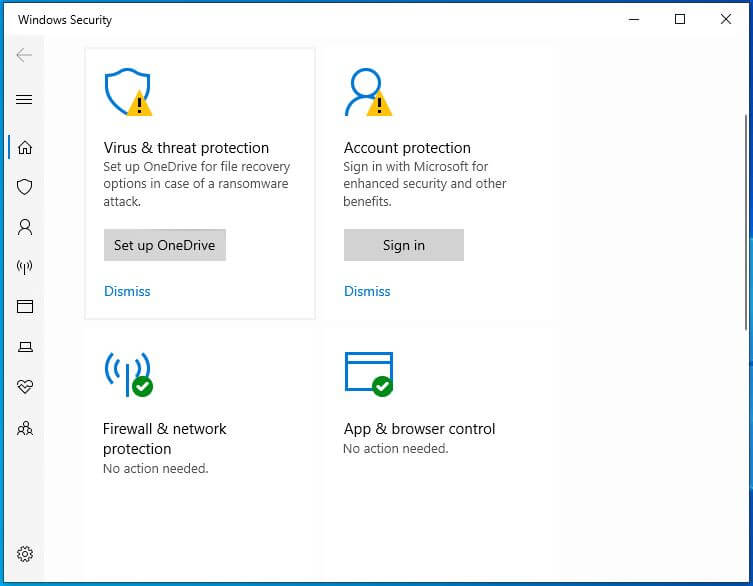Open Home in the sidebar

(25, 147)
